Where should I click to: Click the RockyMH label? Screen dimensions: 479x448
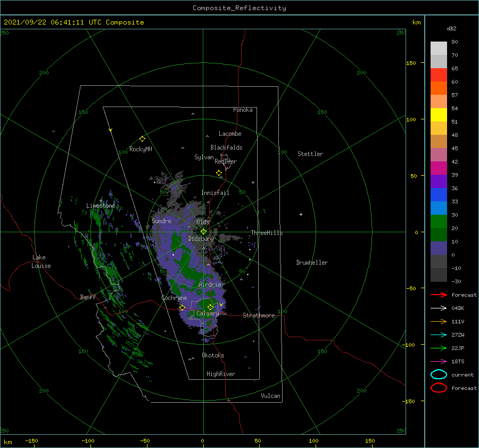(x=141, y=149)
